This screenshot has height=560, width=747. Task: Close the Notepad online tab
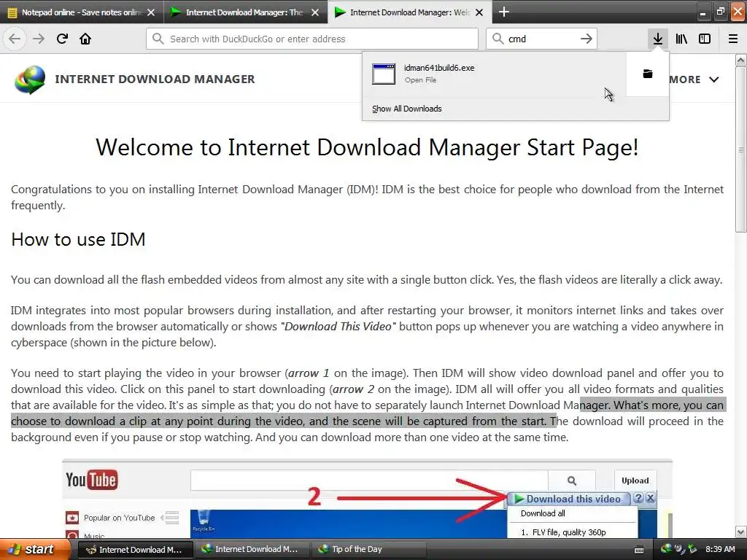click(151, 12)
